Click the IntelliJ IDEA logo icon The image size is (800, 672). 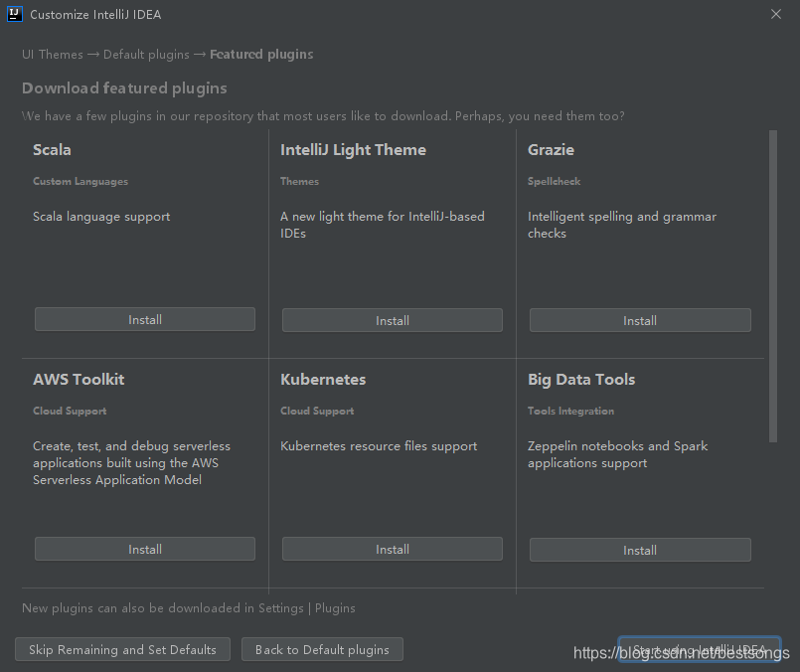pos(15,14)
